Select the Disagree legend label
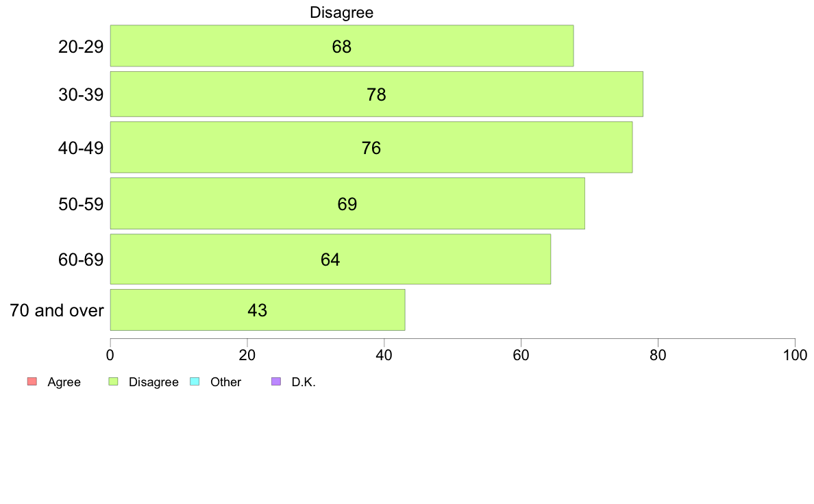814x504 pixels. [x=153, y=382]
